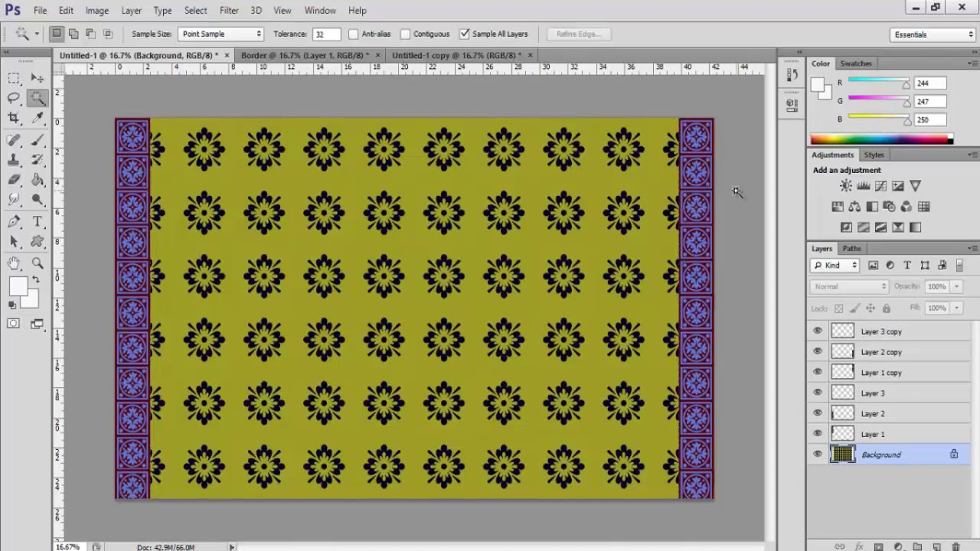The height and width of the screenshot is (551, 980).
Task: Select the Eyedropper tool
Action: 37,118
